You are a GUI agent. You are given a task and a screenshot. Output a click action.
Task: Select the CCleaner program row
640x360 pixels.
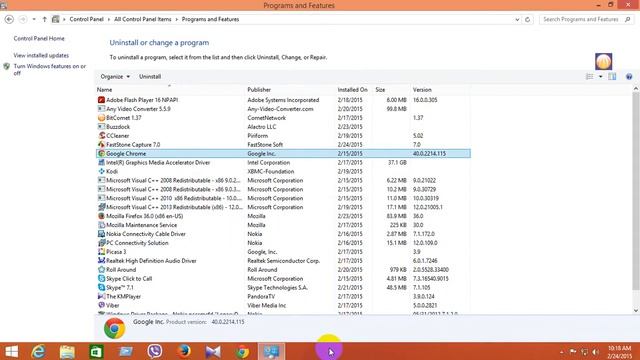click(x=283, y=136)
